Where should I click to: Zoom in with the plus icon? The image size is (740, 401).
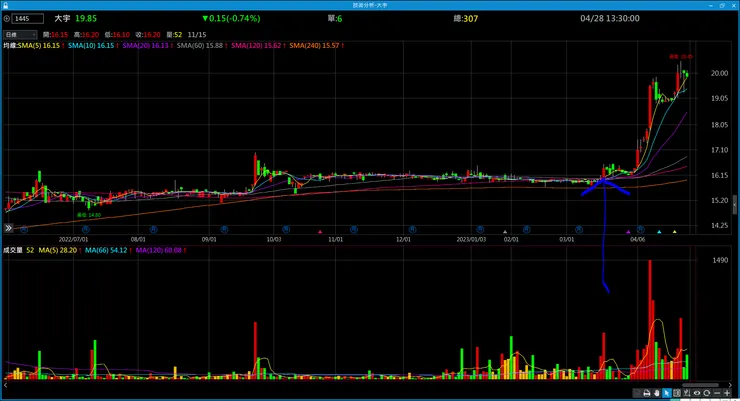click(x=727, y=393)
